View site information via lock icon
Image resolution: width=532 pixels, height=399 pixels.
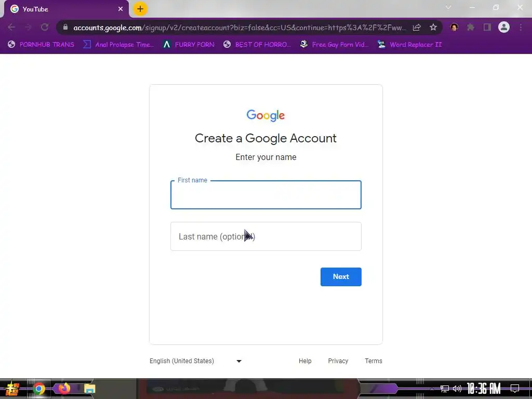click(65, 27)
